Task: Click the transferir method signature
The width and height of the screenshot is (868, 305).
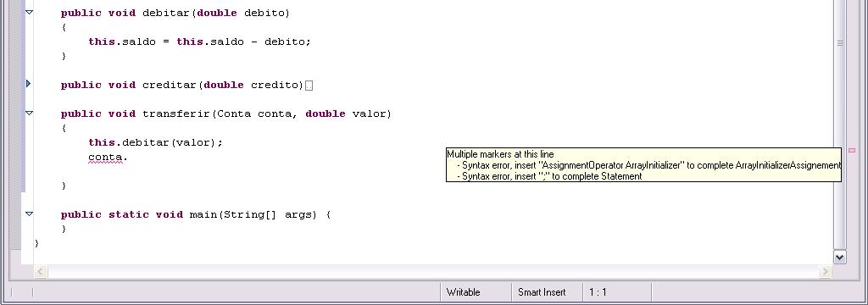Action: (x=225, y=114)
